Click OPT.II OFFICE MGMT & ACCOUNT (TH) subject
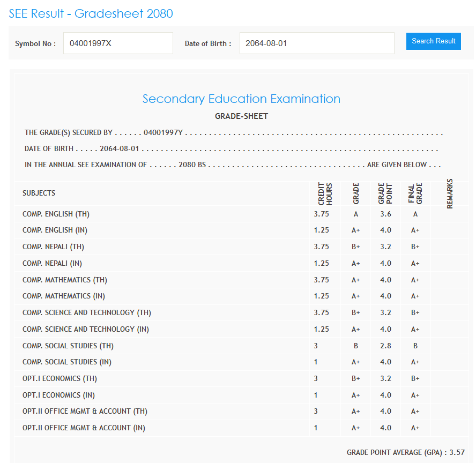The image size is (476, 463). point(85,412)
